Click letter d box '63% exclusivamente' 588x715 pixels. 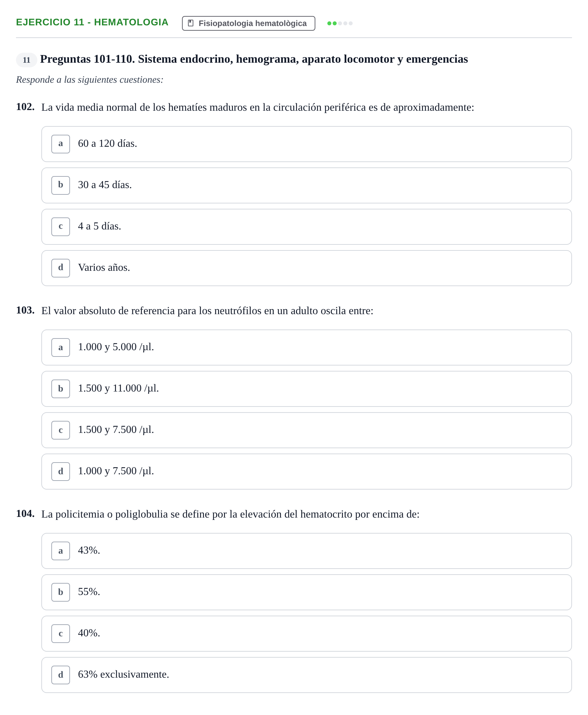pyautogui.click(x=61, y=675)
